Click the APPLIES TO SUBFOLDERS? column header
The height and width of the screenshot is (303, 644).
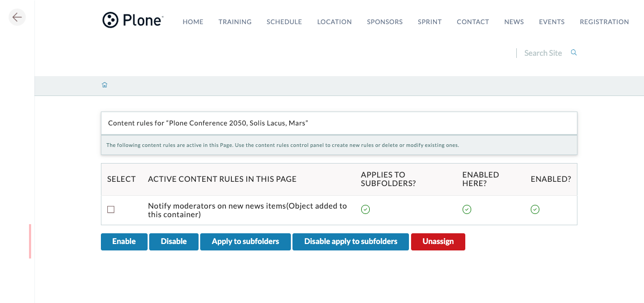coord(389,179)
